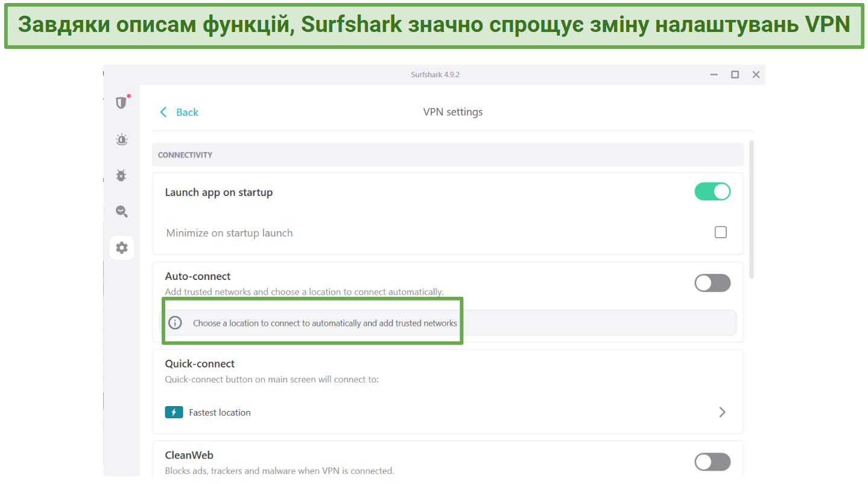Screen dimensions: 868x484
Task: Go Back to previous settings page
Action: pyautogui.click(x=179, y=112)
